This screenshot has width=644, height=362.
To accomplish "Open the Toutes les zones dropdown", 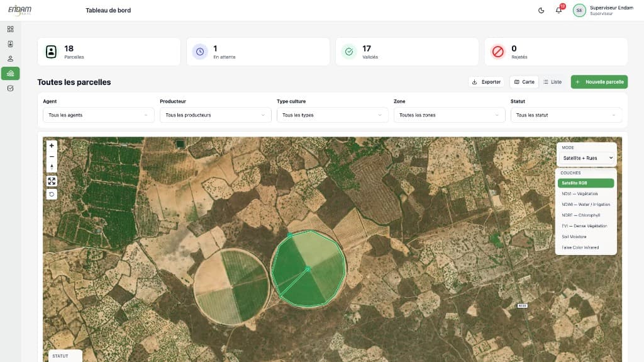I will tap(449, 115).
